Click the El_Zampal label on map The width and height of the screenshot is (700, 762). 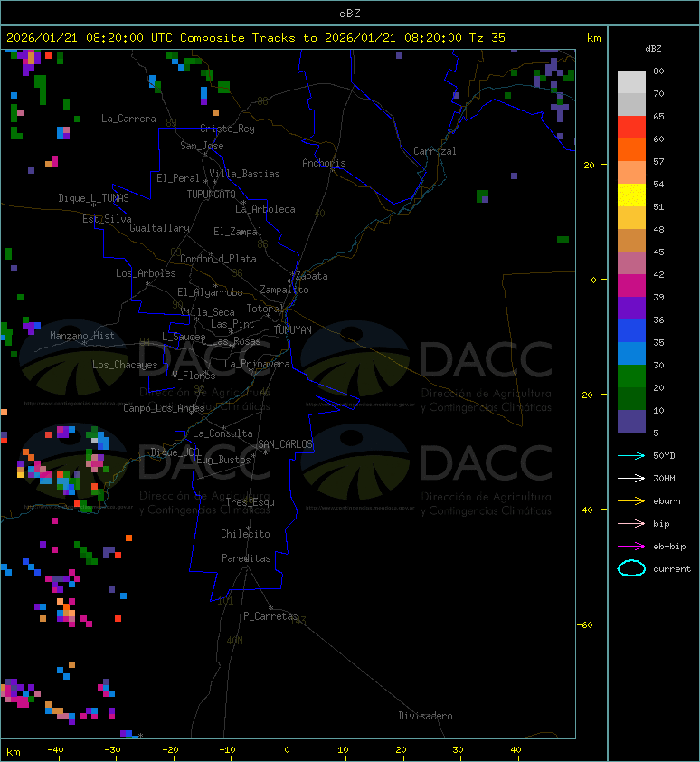coord(238,232)
